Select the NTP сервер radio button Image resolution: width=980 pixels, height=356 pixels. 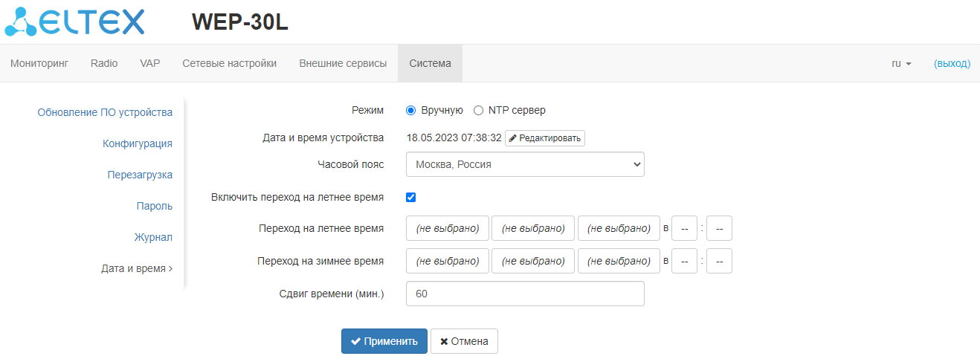click(x=479, y=111)
